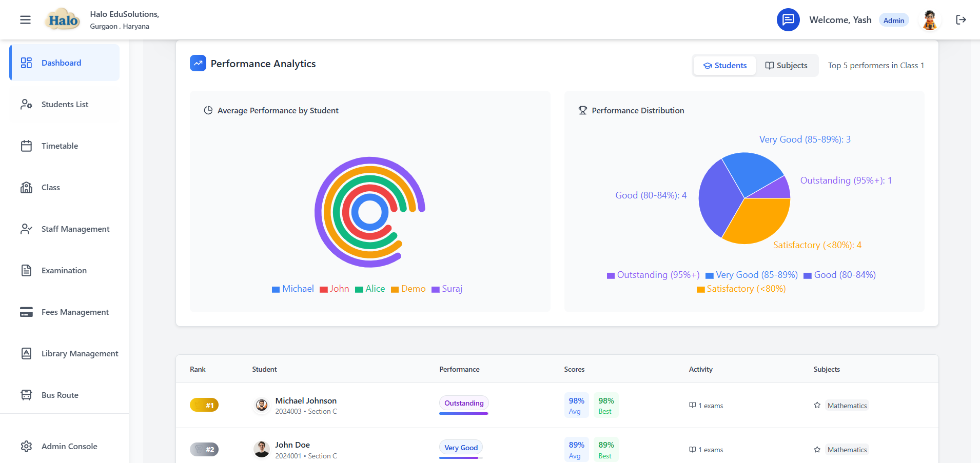Click the chat messages icon

[788, 20]
